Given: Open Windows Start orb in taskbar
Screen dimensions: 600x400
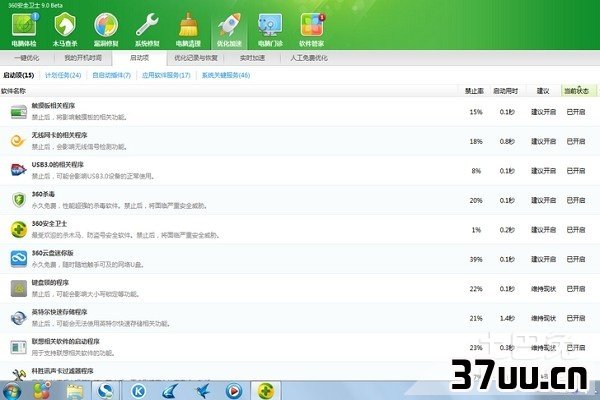Looking at the screenshot, I should 12,391.
